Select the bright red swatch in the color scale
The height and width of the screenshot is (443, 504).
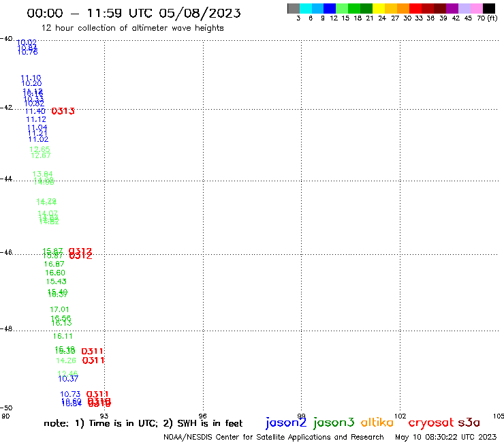click(415, 8)
